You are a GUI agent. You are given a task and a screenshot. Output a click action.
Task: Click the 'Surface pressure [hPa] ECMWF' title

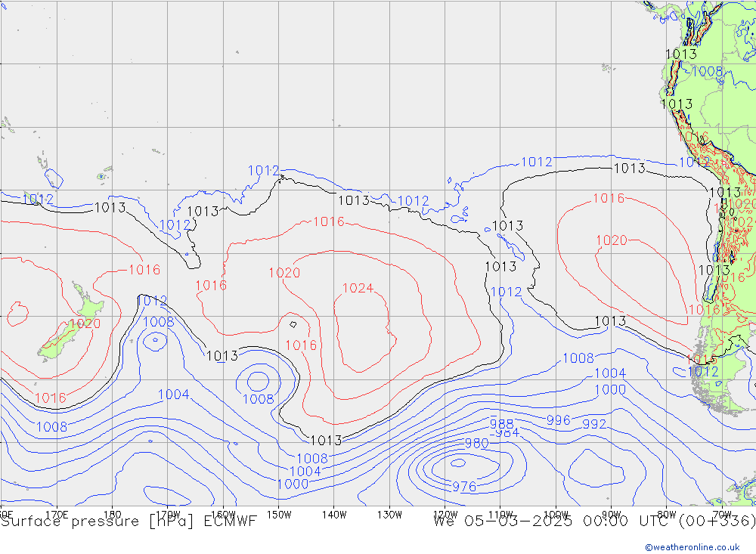click(x=129, y=522)
